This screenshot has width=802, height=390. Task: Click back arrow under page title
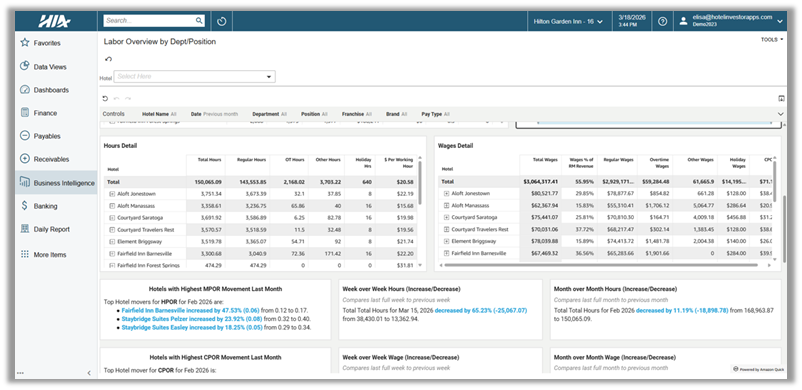pyautogui.click(x=108, y=59)
